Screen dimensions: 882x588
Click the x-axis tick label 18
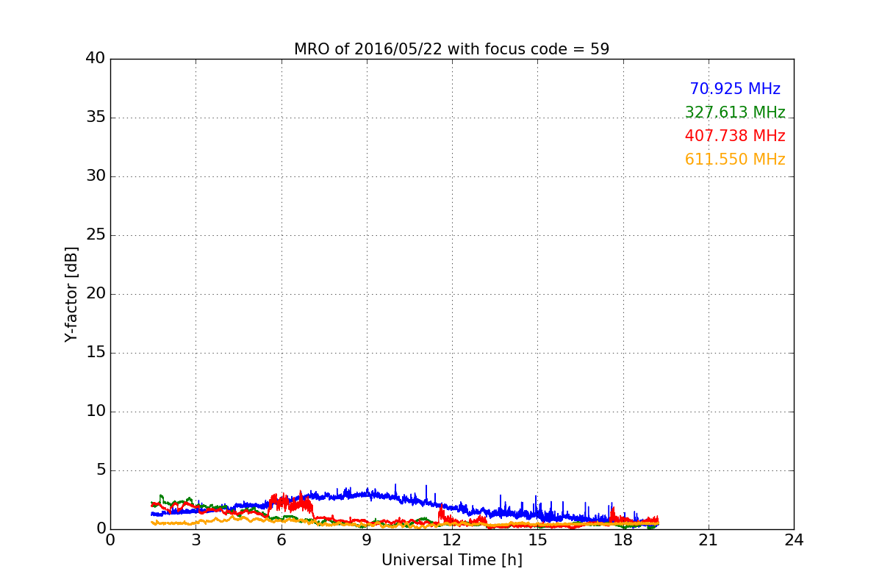click(x=623, y=540)
